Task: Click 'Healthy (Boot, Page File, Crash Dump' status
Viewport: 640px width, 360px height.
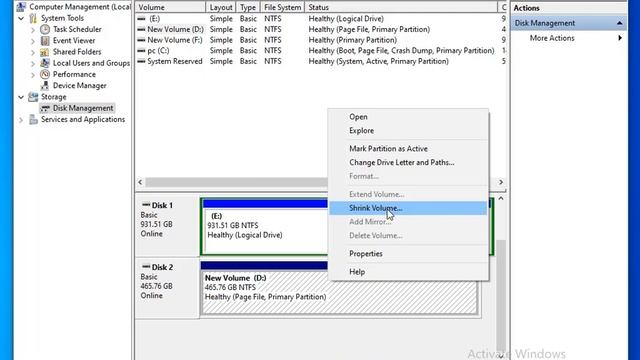Action: click(401, 51)
